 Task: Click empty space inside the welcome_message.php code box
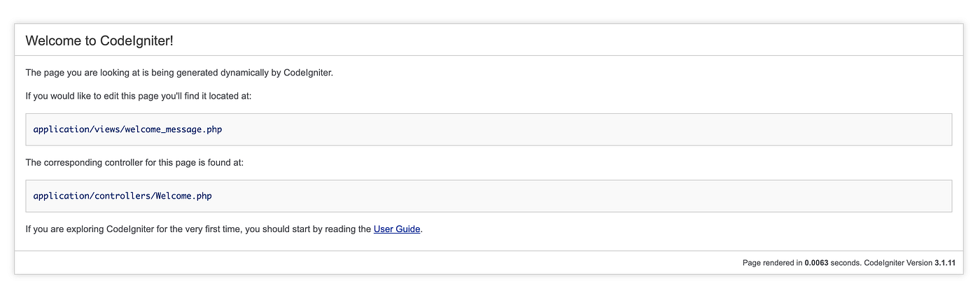pyautogui.click(x=560, y=129)
